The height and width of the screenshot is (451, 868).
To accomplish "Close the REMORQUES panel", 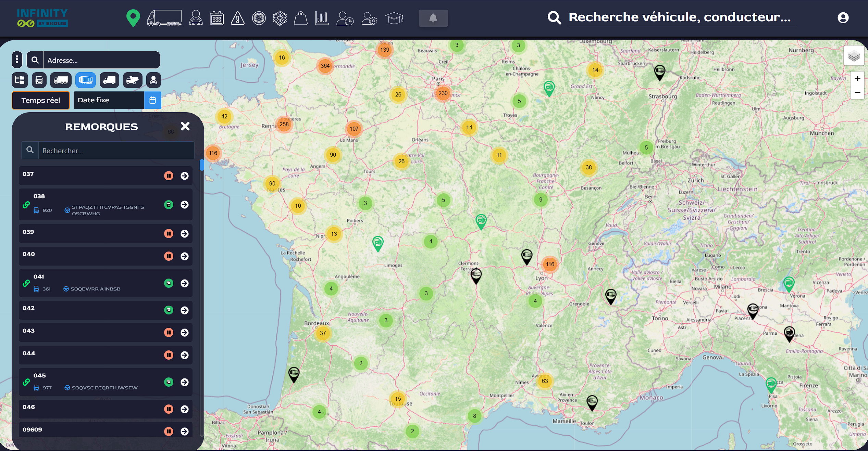I will pos(185,126).
